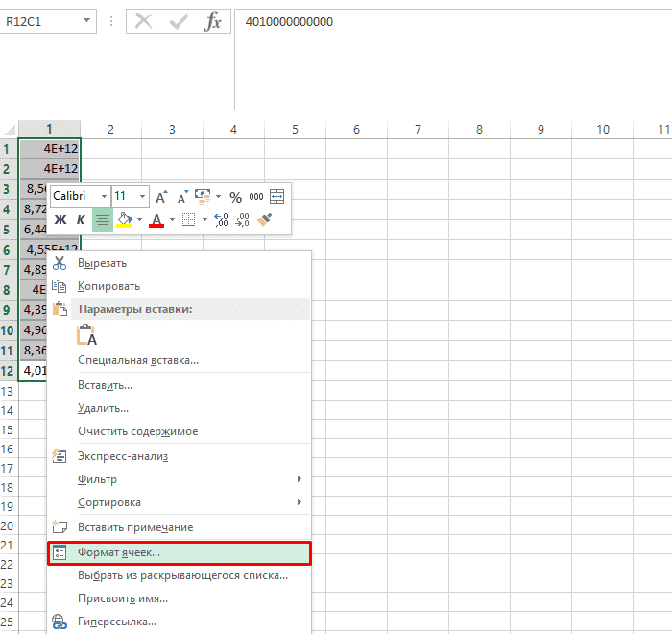Open borders dropdown arrow
Viewport: 672px width, 634px height.
pos(204,220)
